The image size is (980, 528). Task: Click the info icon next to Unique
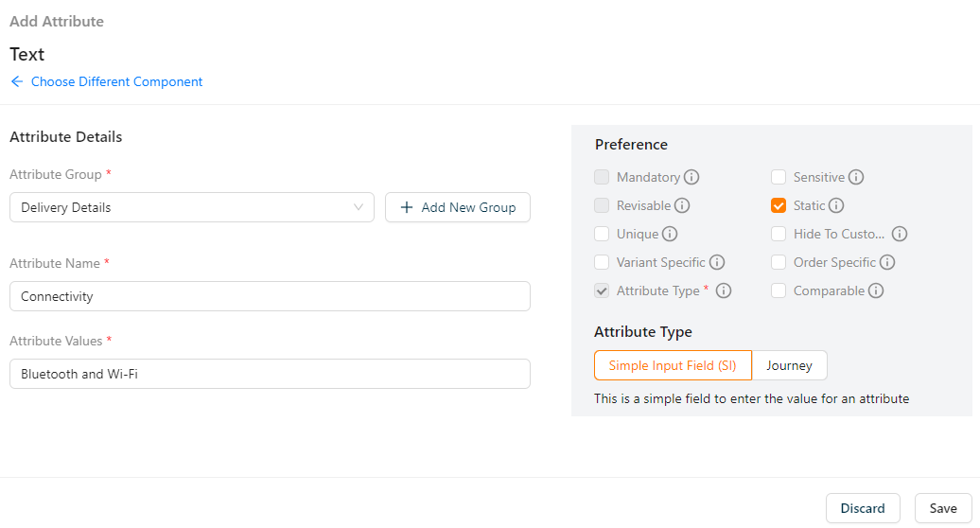(670, 234)
